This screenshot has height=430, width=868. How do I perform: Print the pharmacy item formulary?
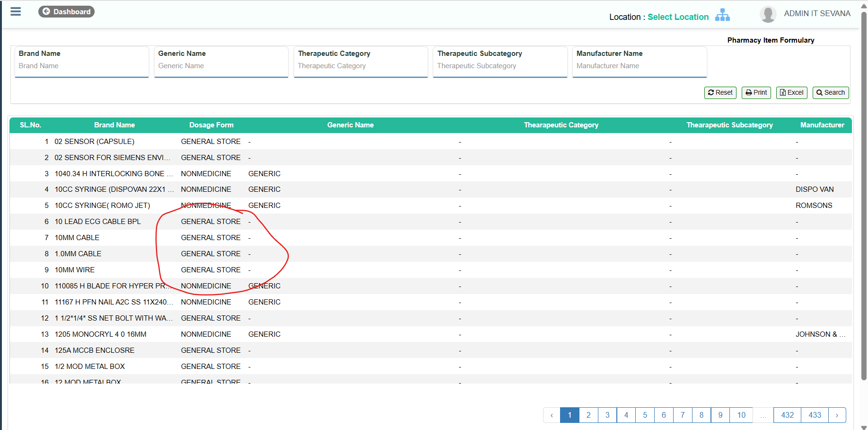[756, 93]
